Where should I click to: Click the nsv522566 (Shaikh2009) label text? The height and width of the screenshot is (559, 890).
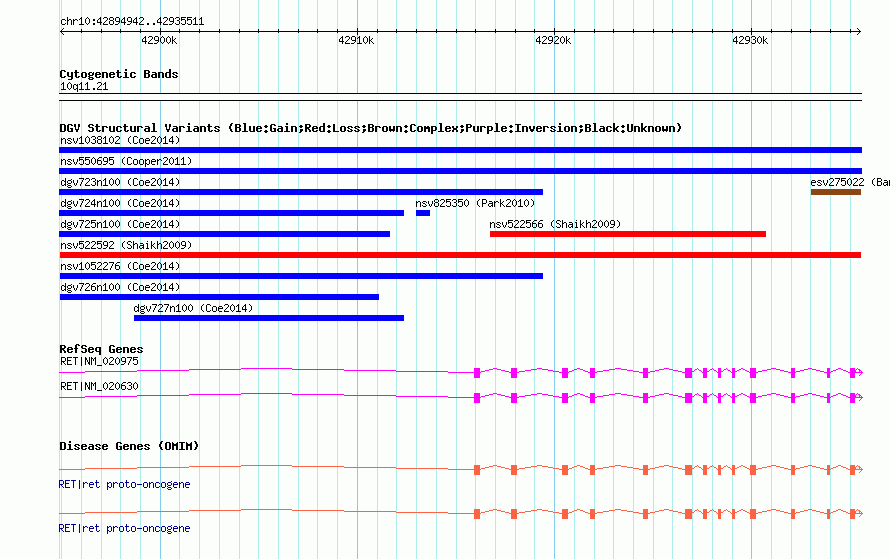pos(555,224)
